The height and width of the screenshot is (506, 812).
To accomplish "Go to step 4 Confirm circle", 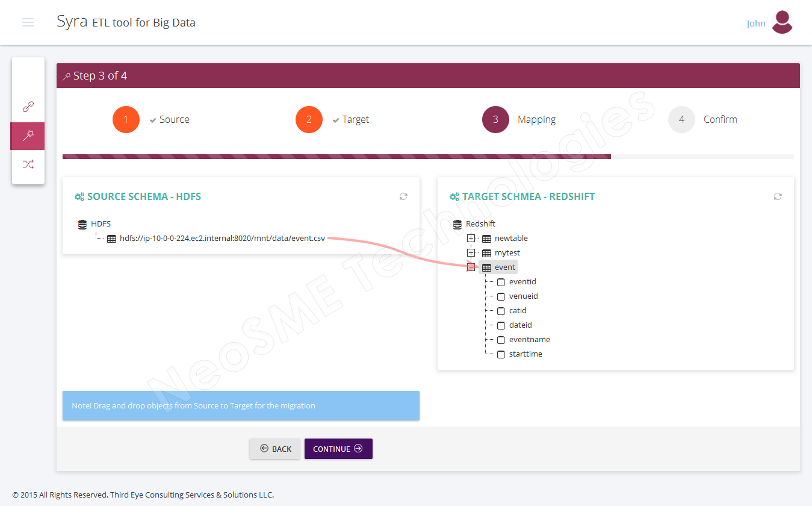I will pyautogui.click(x=681, y=119).
